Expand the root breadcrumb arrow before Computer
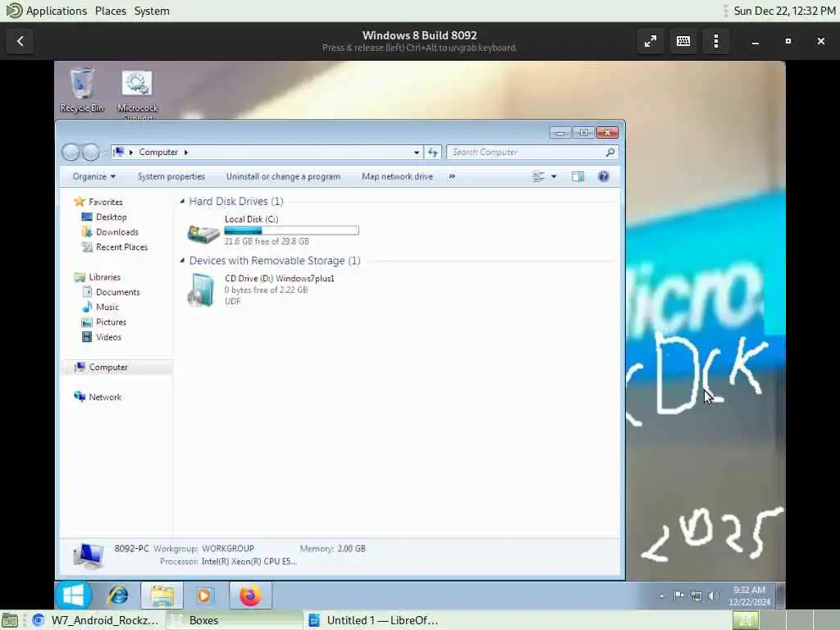Image resolution: width=840 pixels, height=630 pixels. 130,152
